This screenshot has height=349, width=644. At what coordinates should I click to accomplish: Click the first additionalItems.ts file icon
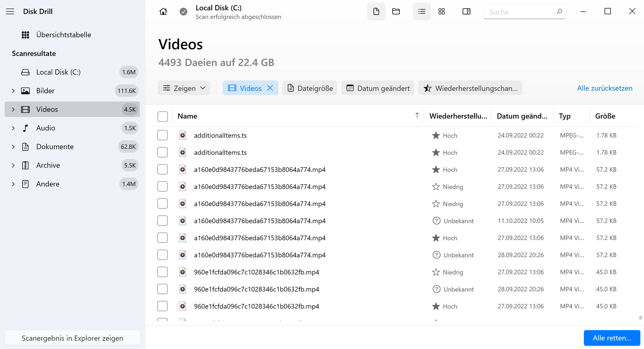(182, 135)
